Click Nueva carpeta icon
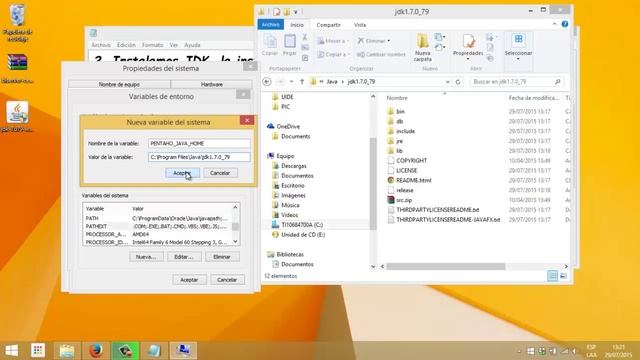Viewport: 640px width, 360px height. (422, 48)
